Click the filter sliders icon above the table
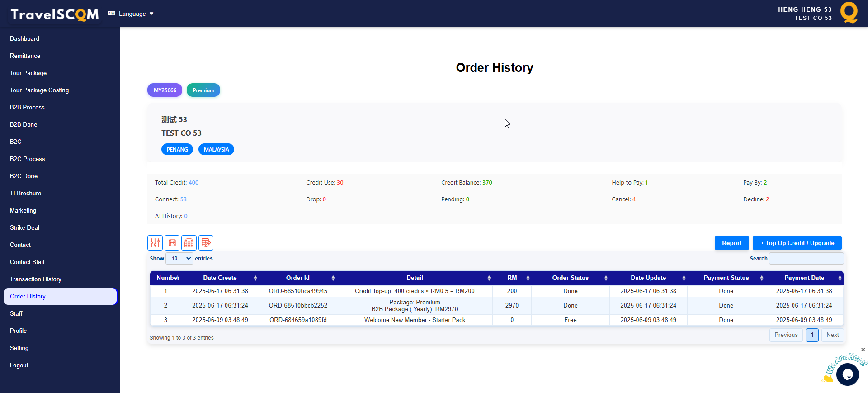This screenshot has width=868, height=393. coord(155,243)
